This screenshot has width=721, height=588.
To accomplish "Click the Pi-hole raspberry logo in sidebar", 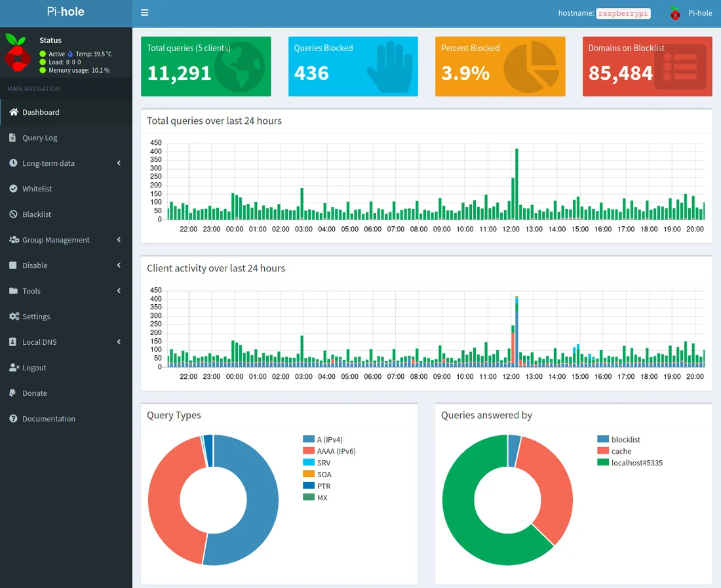I will (x=17, y=52).
